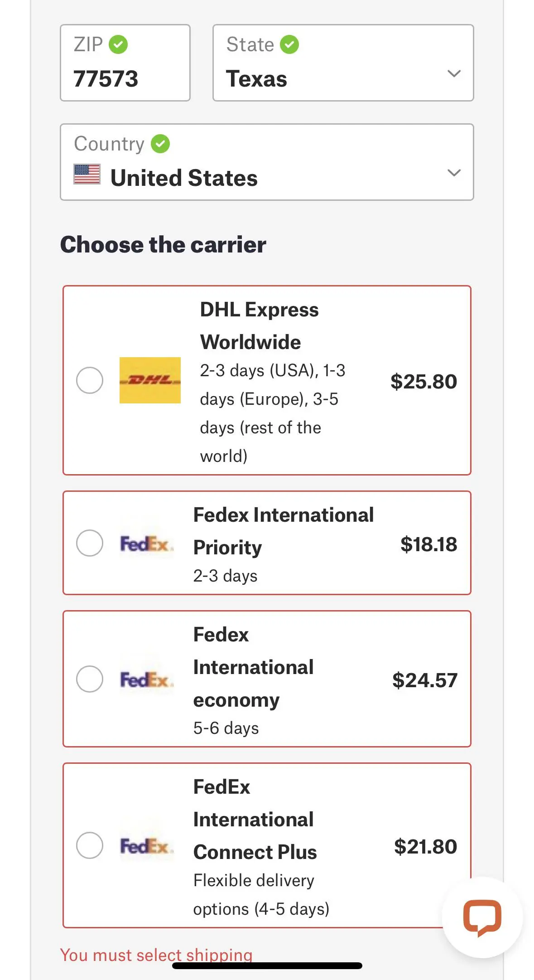Click FedEx logo for International Priority

[x=146, y=543]
